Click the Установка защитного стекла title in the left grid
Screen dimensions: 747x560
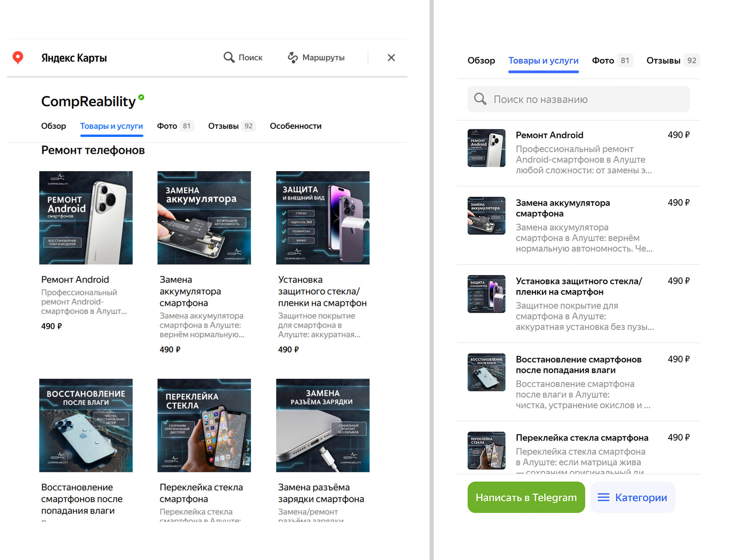point(322,291)
